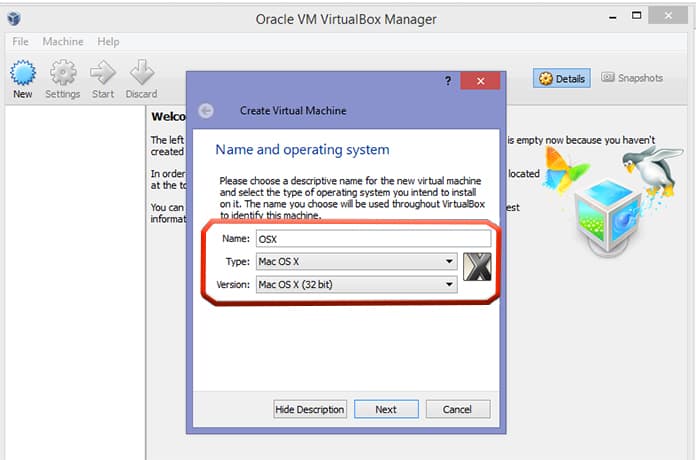Click into the Name input field
Screen dimensions: 696x460
tap(373, 239)
